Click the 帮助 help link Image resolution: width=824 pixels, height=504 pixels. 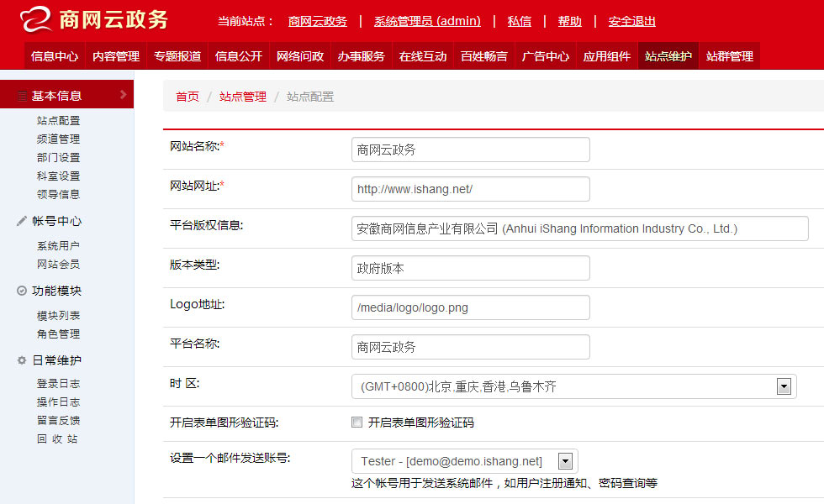click(x=570, y=21)
